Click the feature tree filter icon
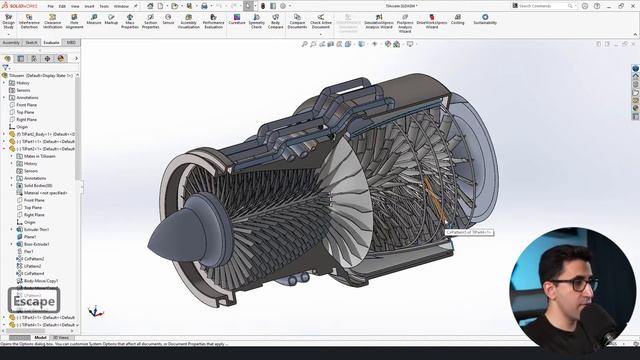Screen dimensions: 640x360 [x=5, y=67]
